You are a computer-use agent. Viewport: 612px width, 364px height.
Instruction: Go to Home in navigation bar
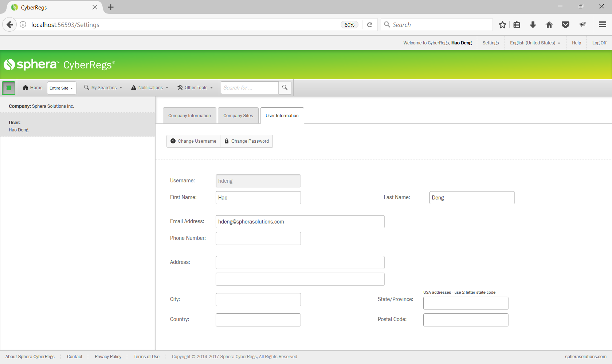click(32, 88)
